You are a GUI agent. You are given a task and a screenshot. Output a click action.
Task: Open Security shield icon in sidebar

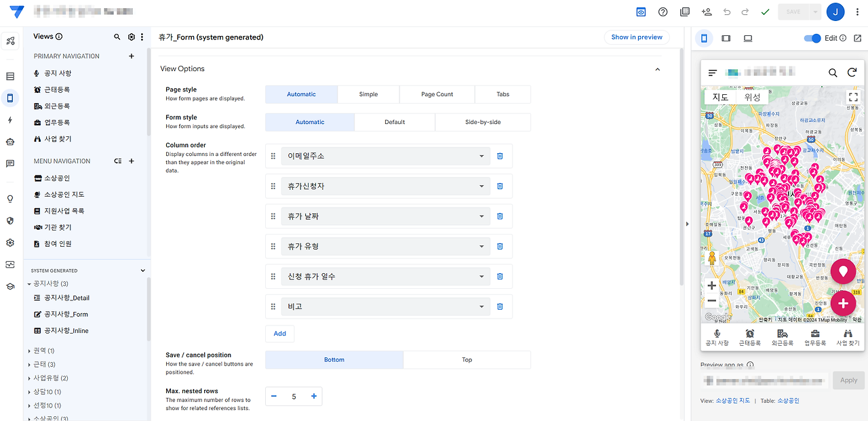tap(10, 220)
